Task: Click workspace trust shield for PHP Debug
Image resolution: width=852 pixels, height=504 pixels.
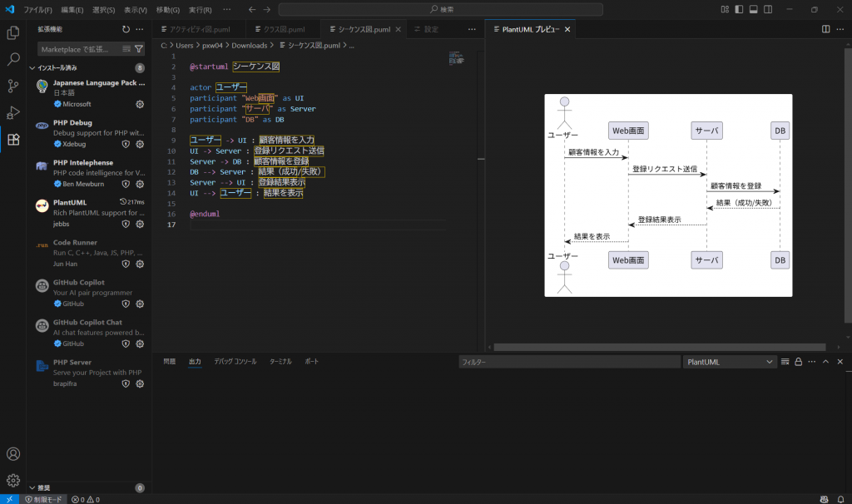Action: coord(126,145)
